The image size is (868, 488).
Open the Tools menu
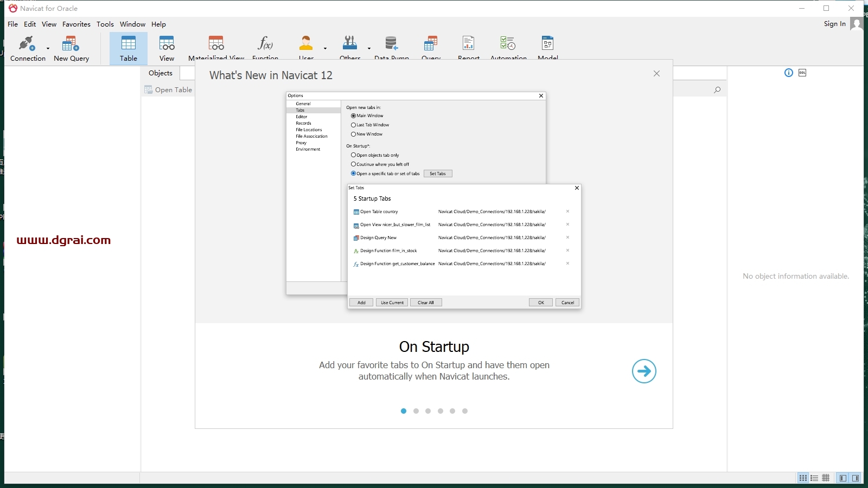(x=105, y=24)
